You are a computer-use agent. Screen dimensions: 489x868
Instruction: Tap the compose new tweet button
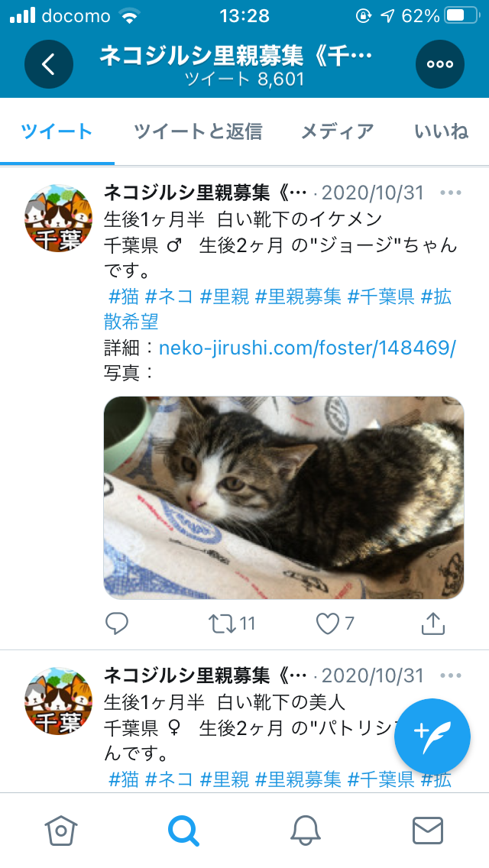pos(432,737)
